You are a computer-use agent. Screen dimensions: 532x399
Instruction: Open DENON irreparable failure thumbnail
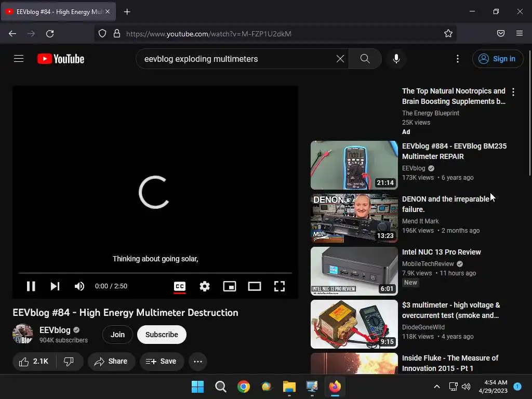[354, 218]
